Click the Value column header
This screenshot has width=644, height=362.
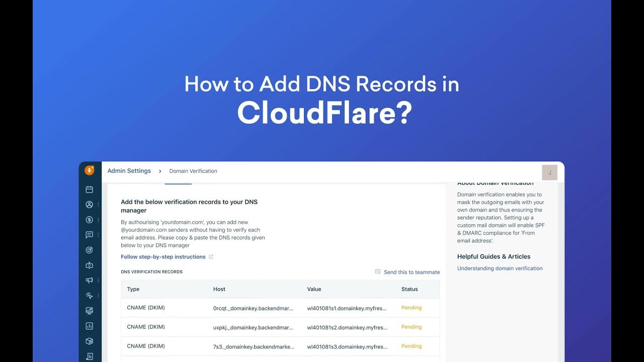314,289
